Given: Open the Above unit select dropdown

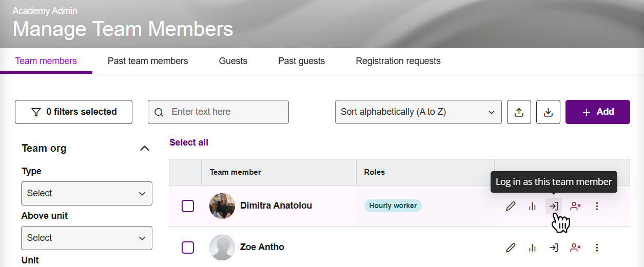Looking at the screenshot, I should coord(86,238).
